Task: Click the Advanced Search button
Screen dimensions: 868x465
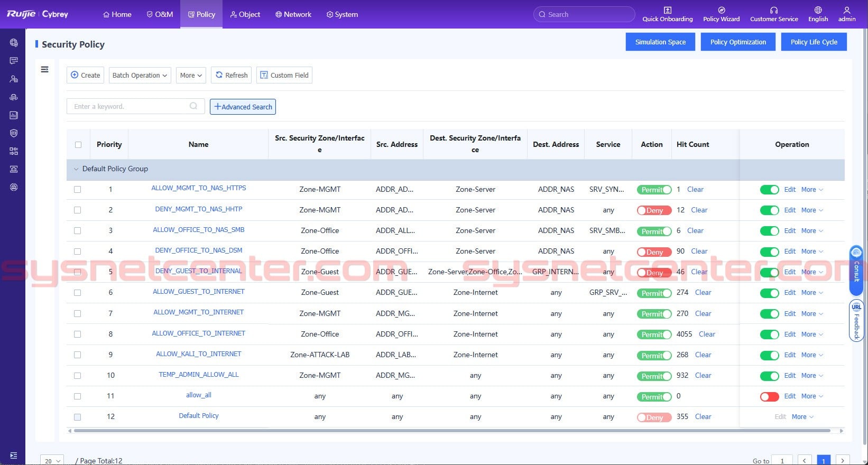Action: pos(243,107)
